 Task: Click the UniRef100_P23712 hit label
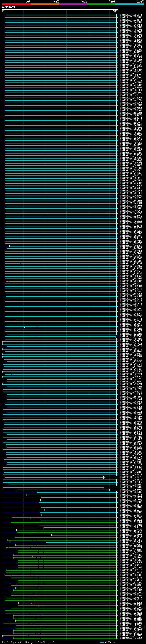[x=131, y=256]
